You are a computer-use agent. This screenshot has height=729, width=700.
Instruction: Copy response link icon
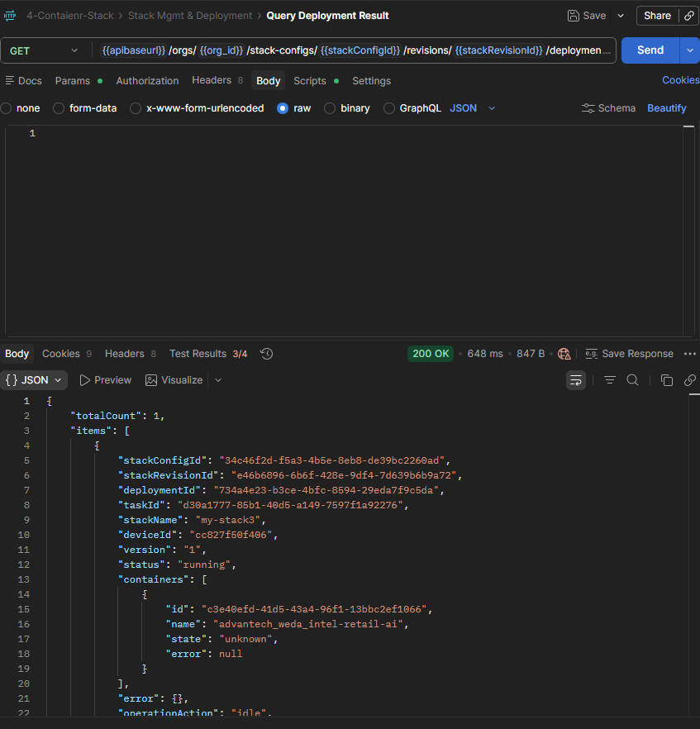tap(690, 380)
